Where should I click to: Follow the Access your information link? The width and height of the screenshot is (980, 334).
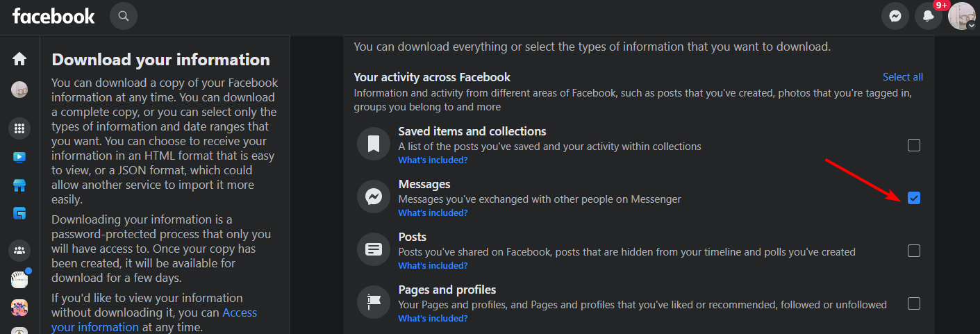coord(154,320)
